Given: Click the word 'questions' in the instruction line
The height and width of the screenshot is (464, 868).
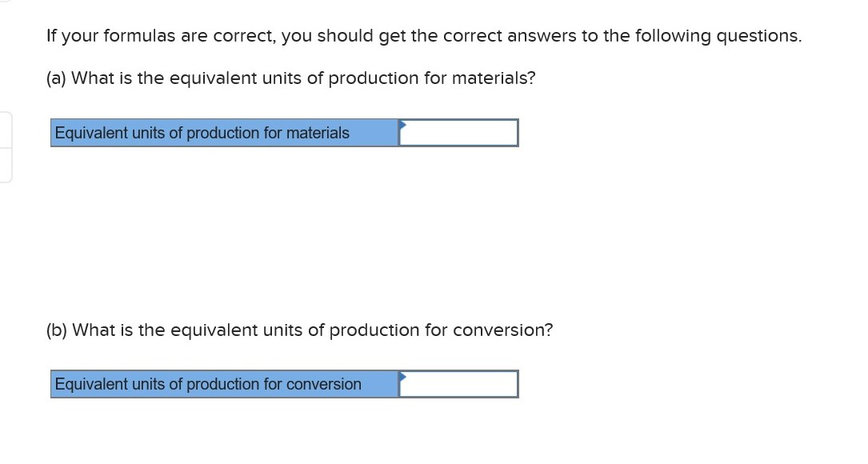Looking at the screenshot, I should point(758,35).
